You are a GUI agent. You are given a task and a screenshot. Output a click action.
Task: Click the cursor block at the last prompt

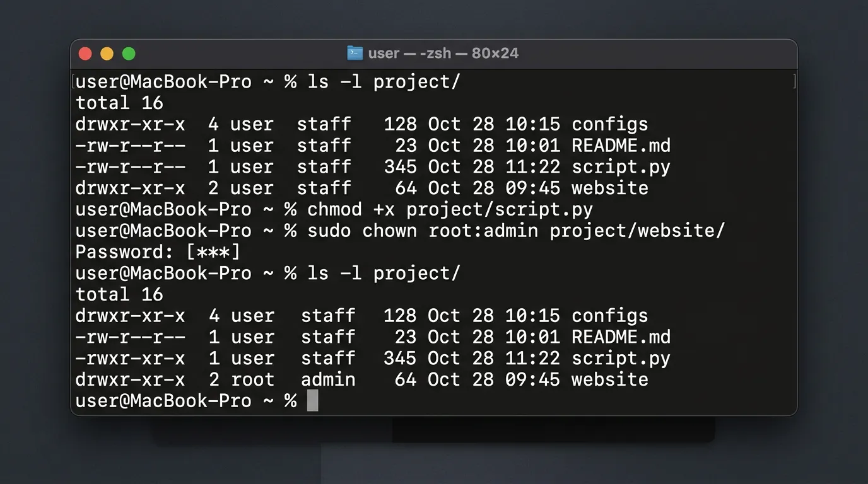313,401
